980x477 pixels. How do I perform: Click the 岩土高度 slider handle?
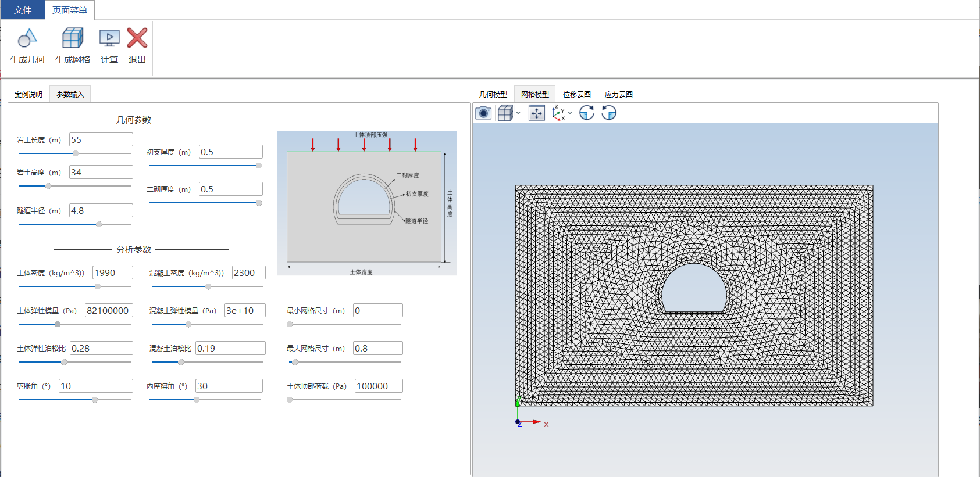tap(48, 186)
